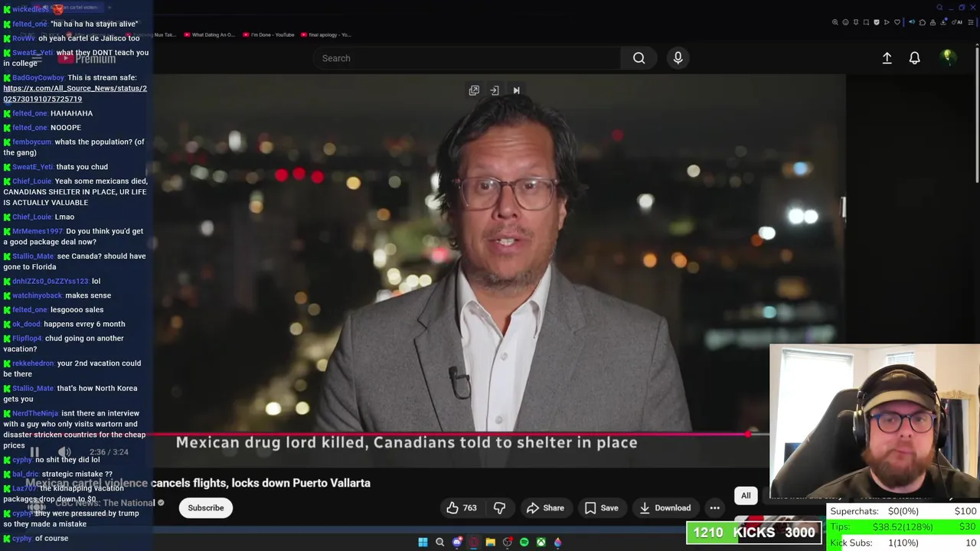This screenshot has height=551, width=980.
Task: Click the browser title bar search icon
Action: click(939, 8)
